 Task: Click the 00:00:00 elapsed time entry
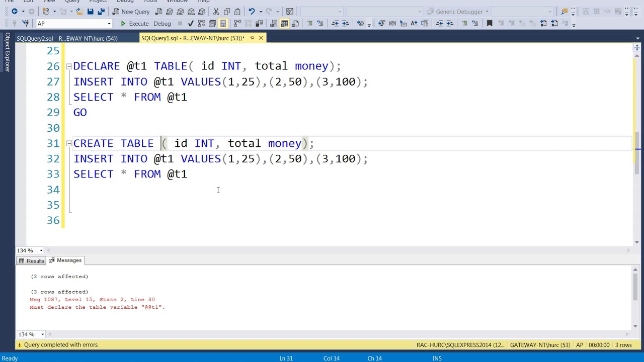(x=599, y=345)
